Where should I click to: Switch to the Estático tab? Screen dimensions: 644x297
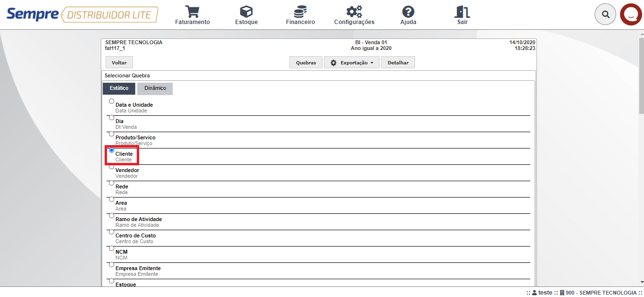click(x=119, y=88)
